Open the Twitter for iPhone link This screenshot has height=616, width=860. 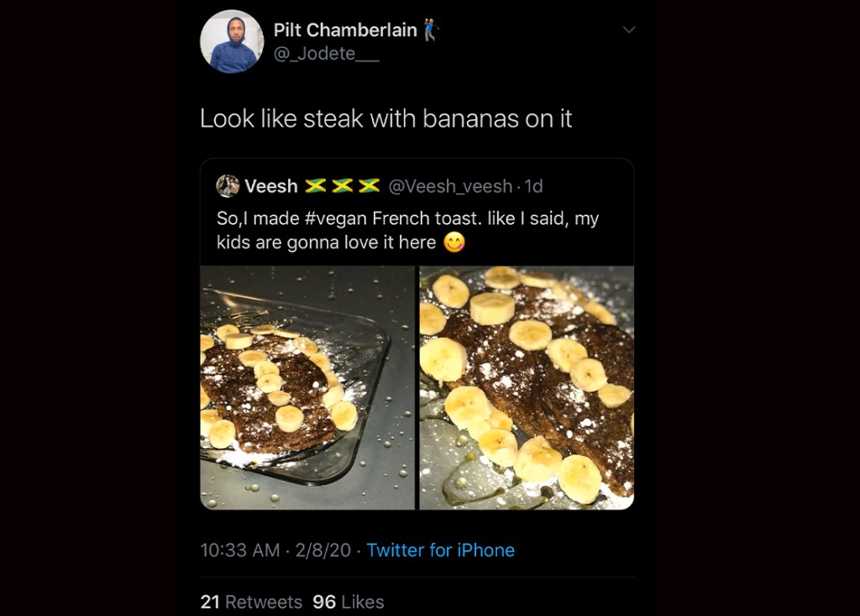click(441, 551)
